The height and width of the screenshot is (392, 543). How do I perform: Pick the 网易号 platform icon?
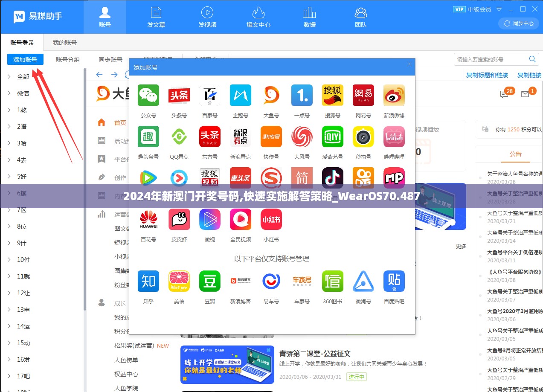(363, 95)
